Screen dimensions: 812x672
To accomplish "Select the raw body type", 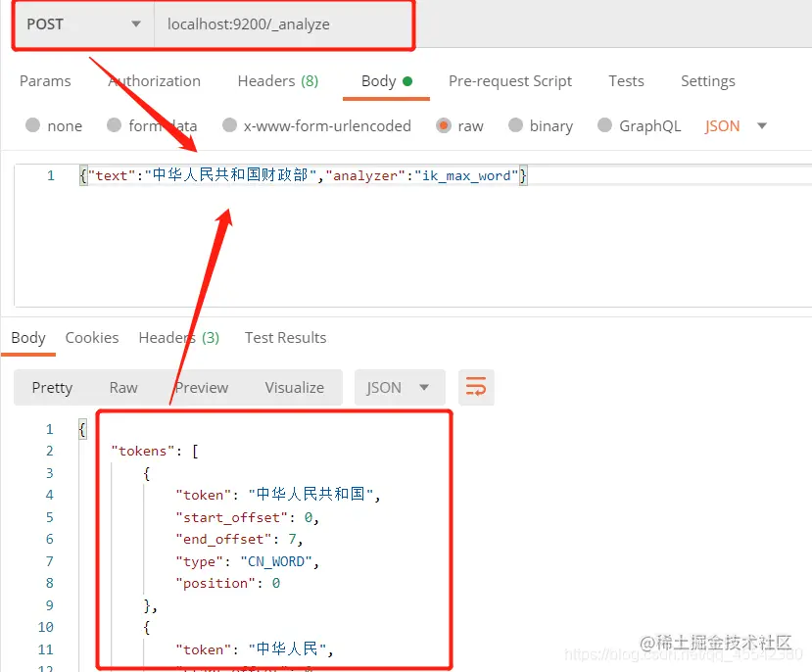I will pos(459,125).
